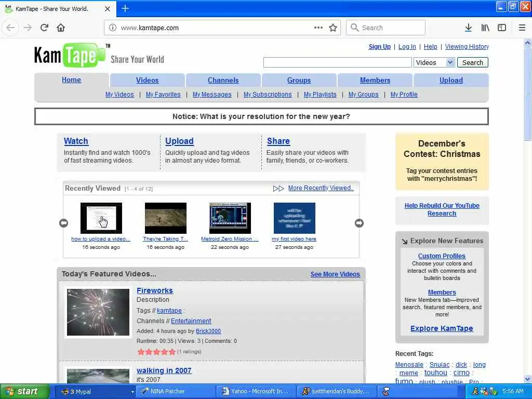Go to My Subscriptions
This screenshot has height=399, width=532.
[x=268, y=95]
